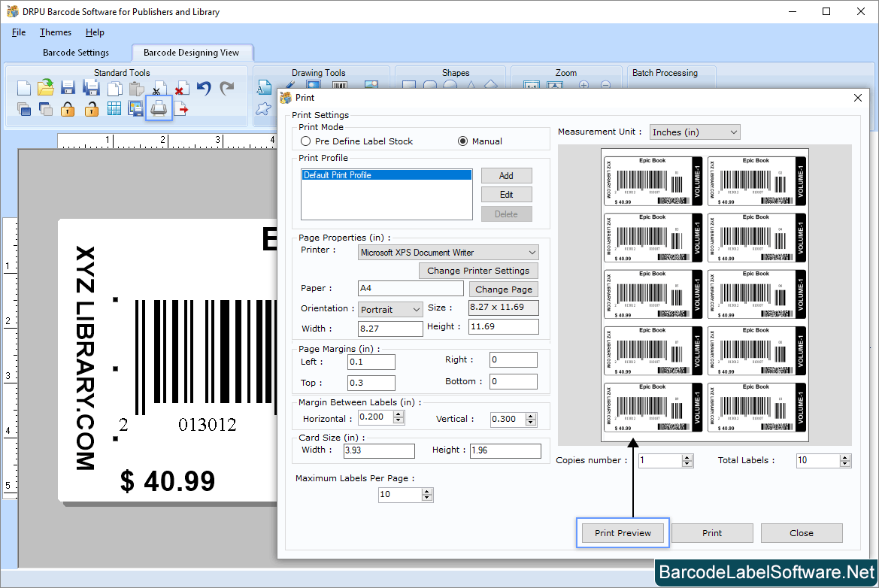Select Default Print Profile in the list
This screenshot has height=588, width=879.
[386, 174]
